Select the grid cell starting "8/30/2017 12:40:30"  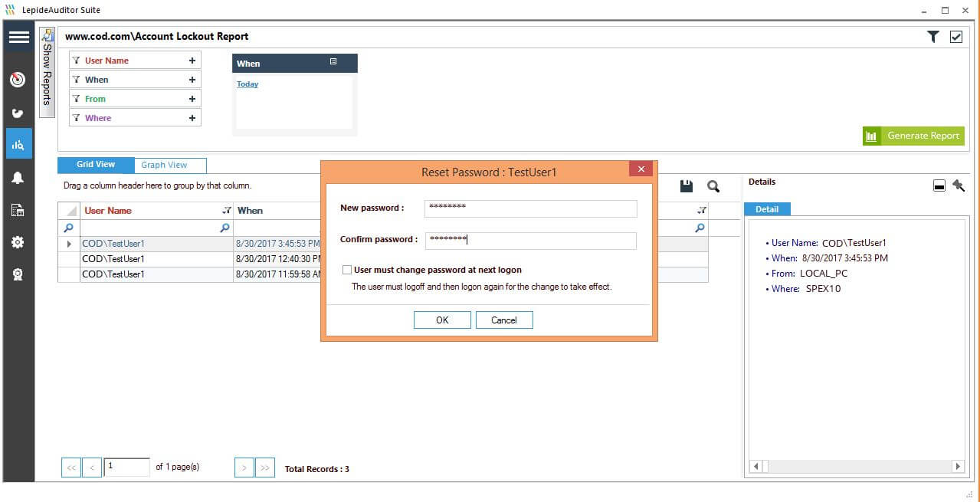pos(277,259)
